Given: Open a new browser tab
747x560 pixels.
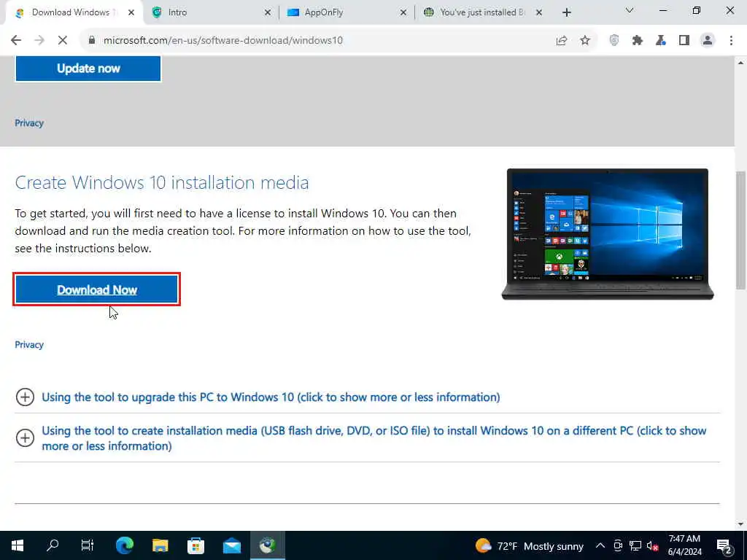Looking at the screenshot, I should [566, 13].
